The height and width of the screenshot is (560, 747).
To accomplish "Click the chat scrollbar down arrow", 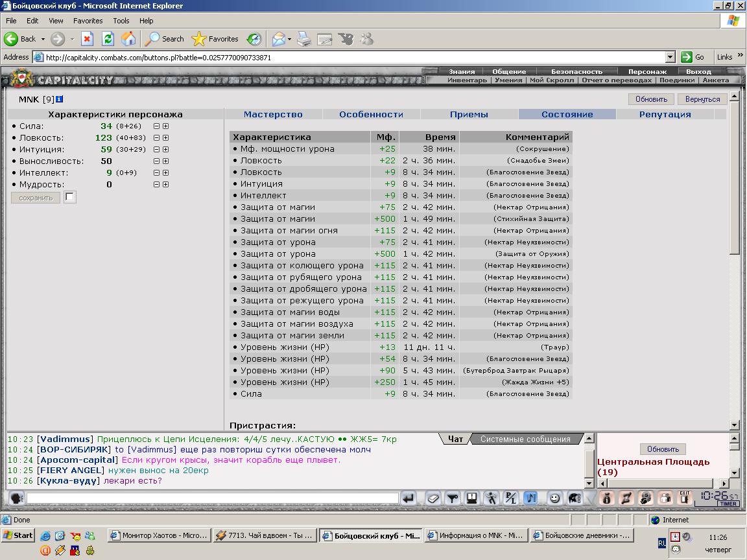I will 589,484.
